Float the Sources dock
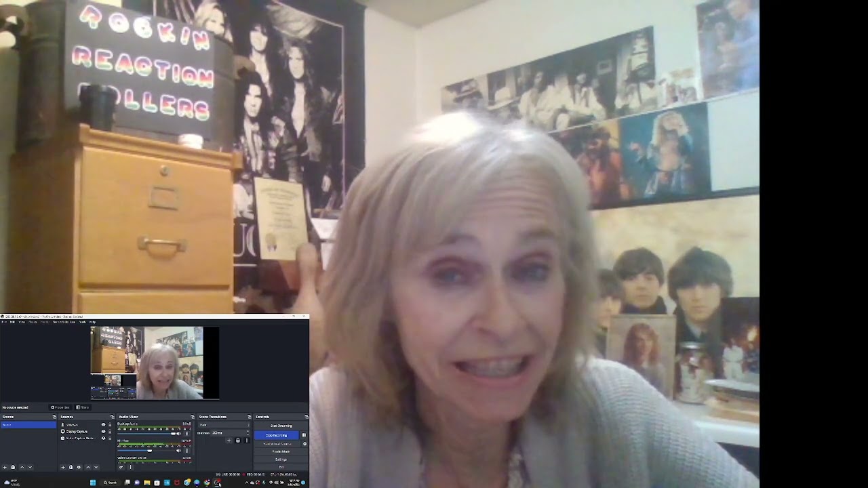The image size is (868, 488). pyautogui.click(x=113, y=417)
